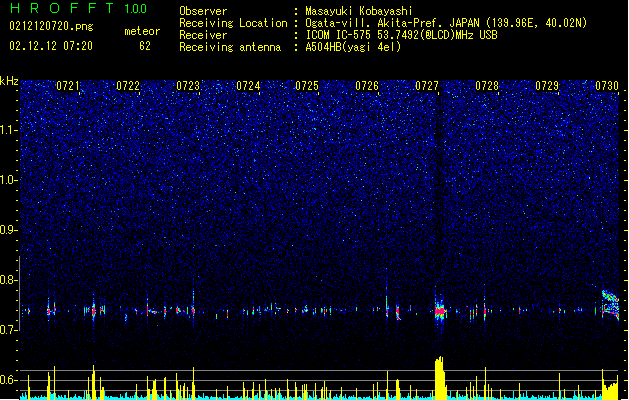Click the 0730 time marker

pos(607,86)
